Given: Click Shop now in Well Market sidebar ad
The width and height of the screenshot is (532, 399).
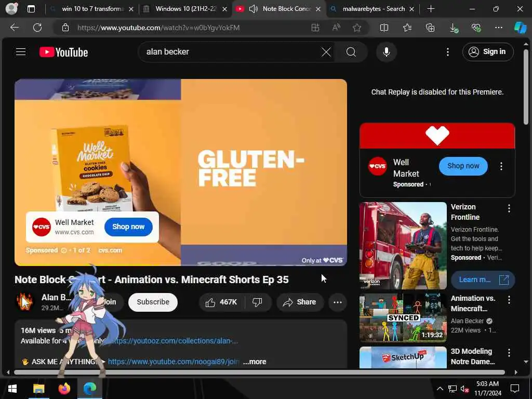Looking at the screenshot, I should coord(463,166).
